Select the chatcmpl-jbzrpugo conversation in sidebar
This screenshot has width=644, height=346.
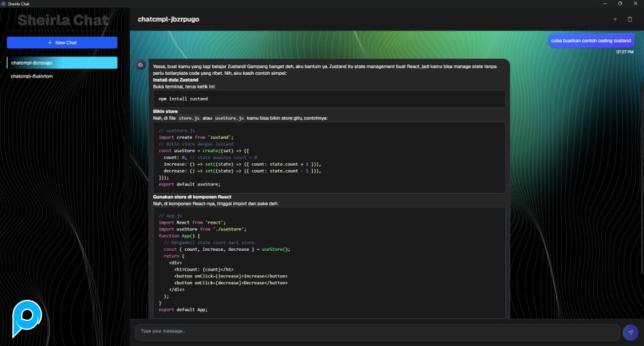click(62, 63)
